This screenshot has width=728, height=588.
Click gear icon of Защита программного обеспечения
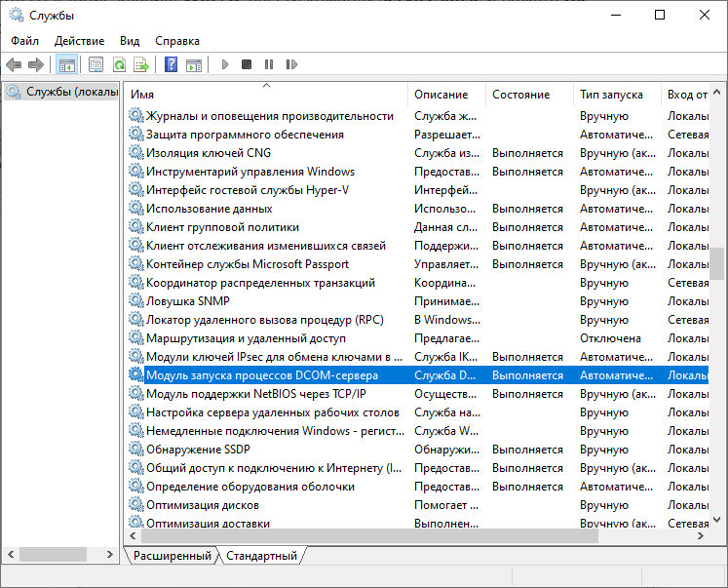pos(136,135)
